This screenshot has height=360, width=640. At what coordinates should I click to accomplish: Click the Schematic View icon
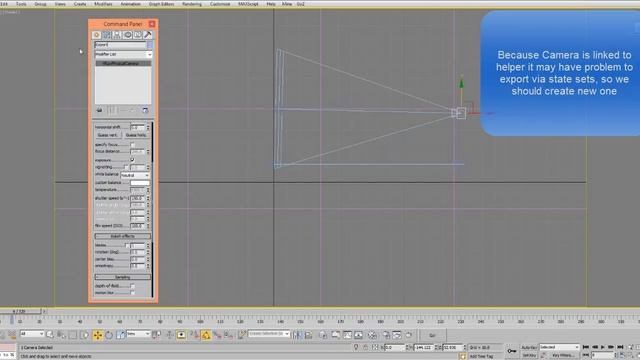pos(358,335)
